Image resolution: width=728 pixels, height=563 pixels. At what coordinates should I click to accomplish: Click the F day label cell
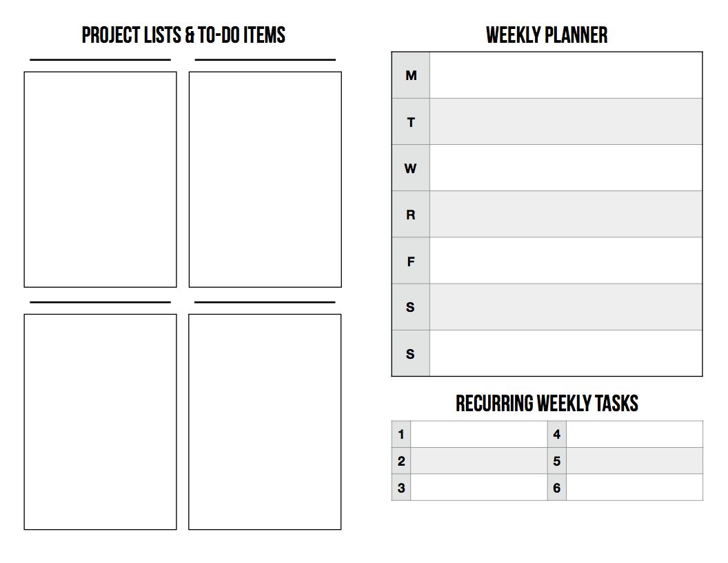(x=411, y=261)
